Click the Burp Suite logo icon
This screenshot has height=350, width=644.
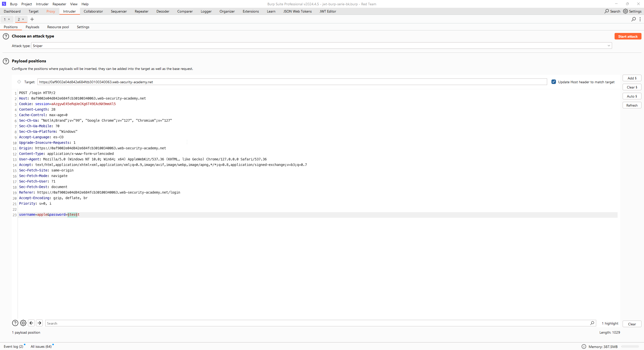click(x=4, y=4)
